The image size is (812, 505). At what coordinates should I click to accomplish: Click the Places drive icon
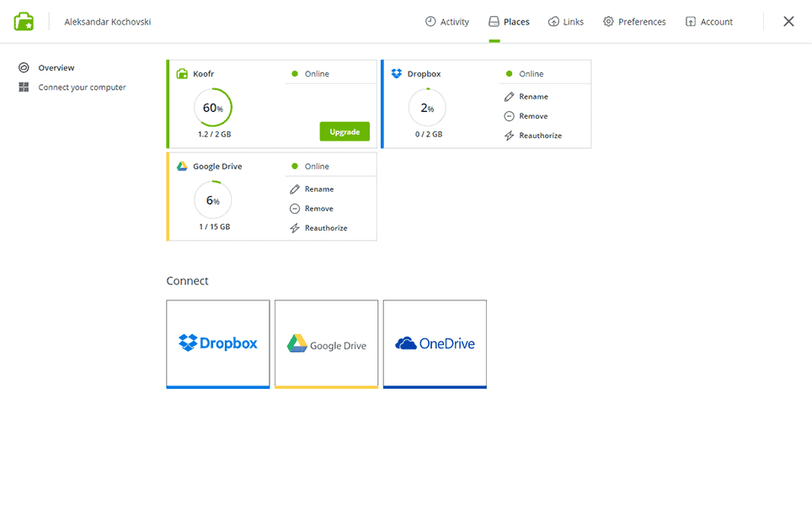494,21
